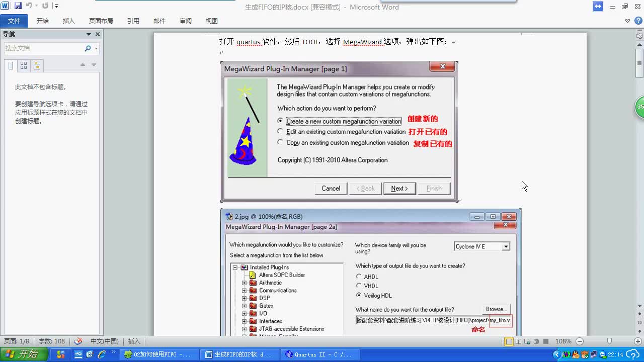Open Word Help question mark icon
The height and width of the screenshot is (362, 644).
[637, 21]
